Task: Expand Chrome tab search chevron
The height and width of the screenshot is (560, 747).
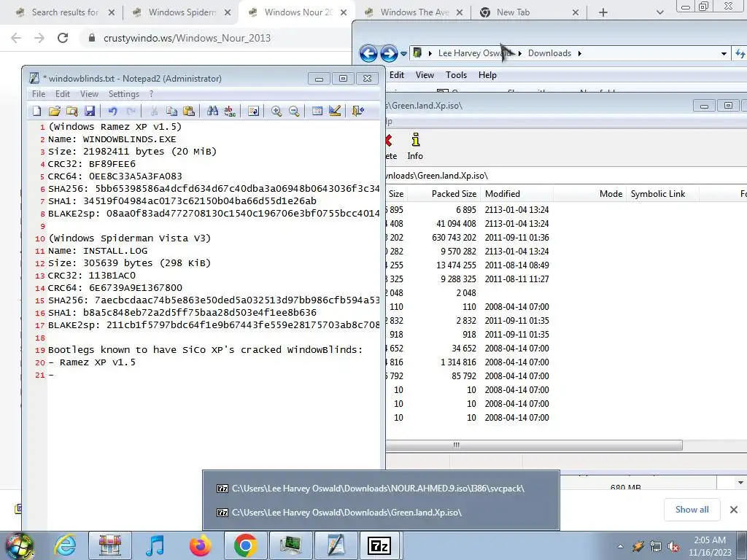Action: [659, 12]
